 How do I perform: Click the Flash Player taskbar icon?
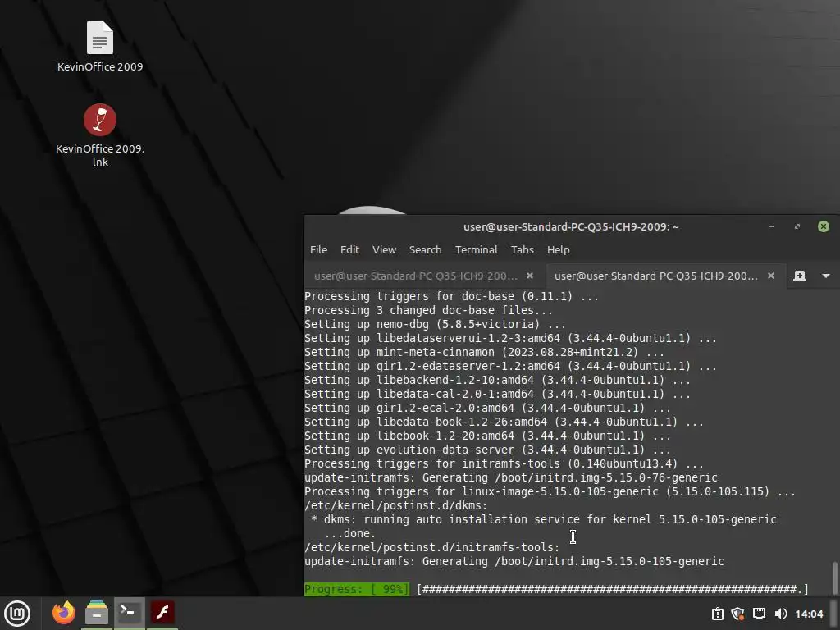point(162,613)
